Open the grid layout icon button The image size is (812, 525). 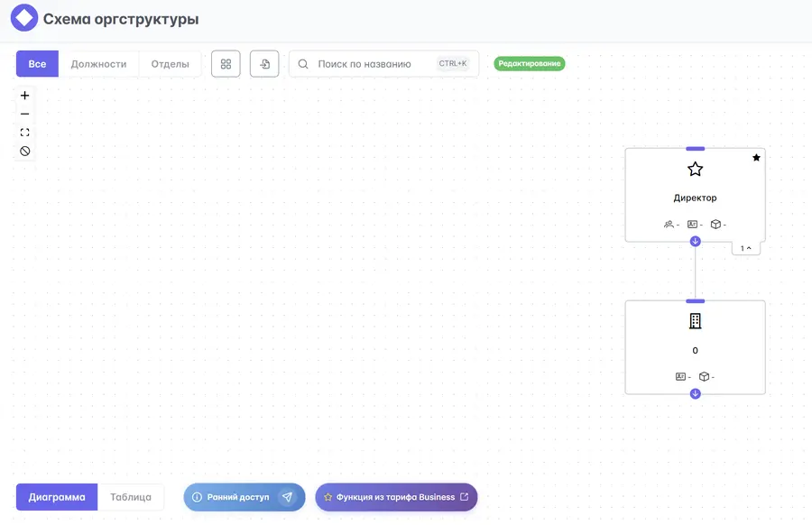pyautogui.click(x=226, y=64)
